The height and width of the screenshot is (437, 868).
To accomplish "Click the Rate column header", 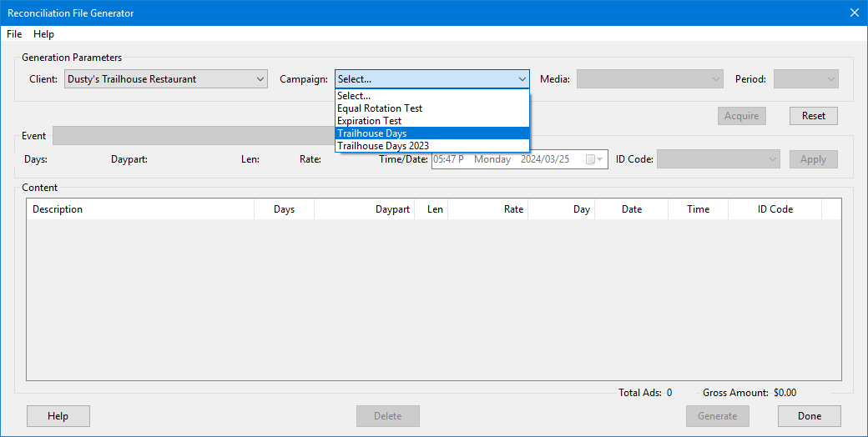I will pyautogui.click(x=487, y=209).
